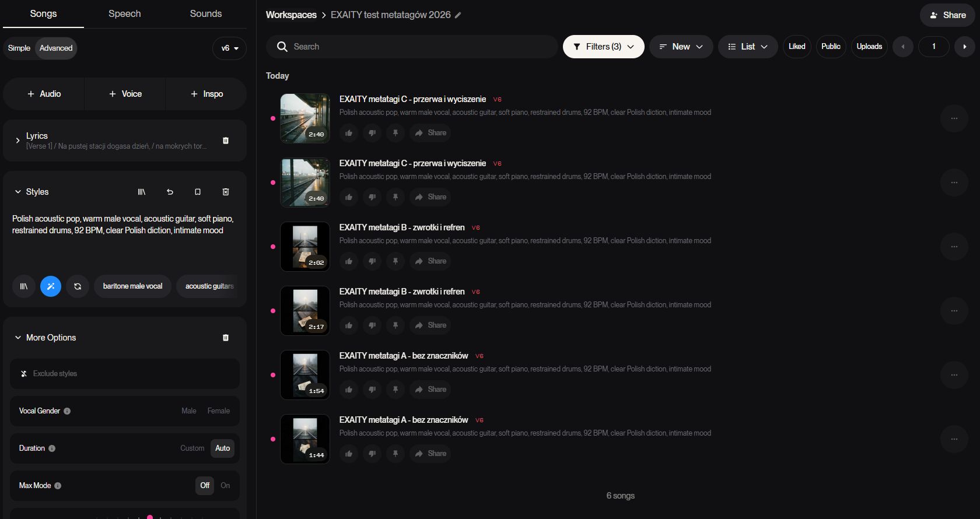Screen dimensions: 980x519
Task: Refresh style suggestions with the cycle icon
Action: pos(78,286)
